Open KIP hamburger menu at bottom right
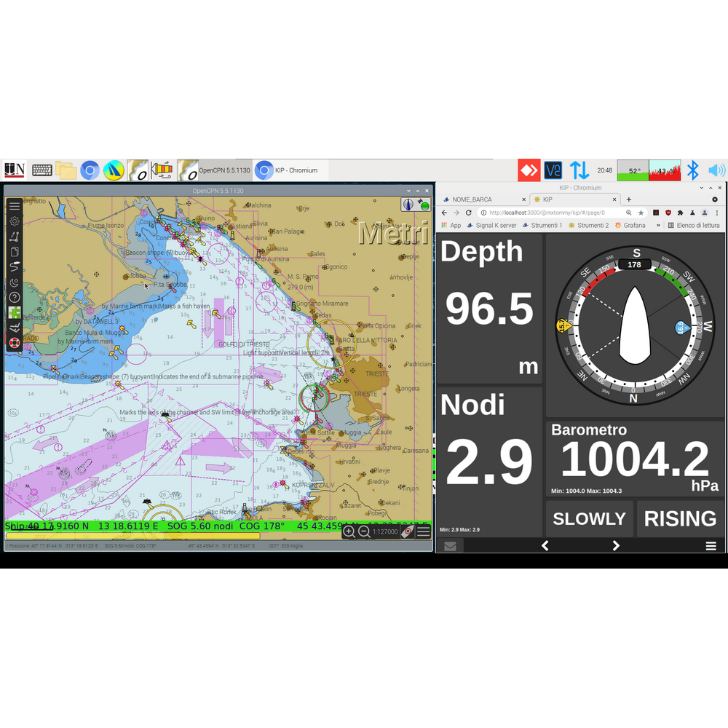 click(711, 546)
